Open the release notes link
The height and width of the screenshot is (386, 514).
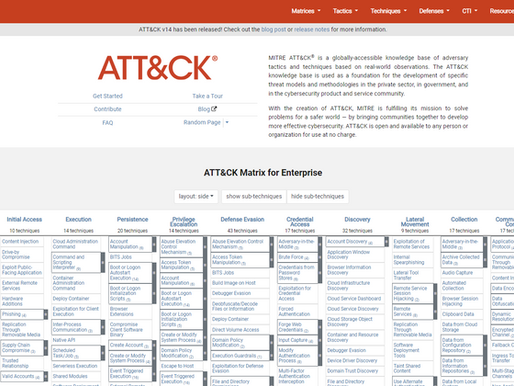point(312,29)
